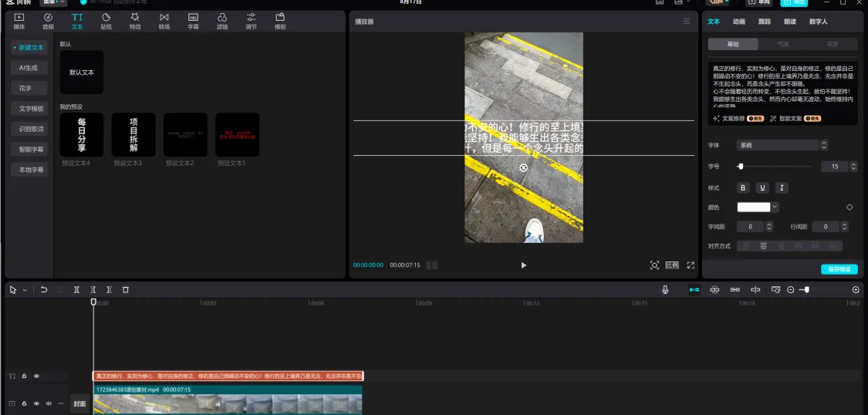The width and height of the screenshot is (868, 415).
Task: Select the 每日分享 preset text thumbnail
Action: tap(82, 134)
